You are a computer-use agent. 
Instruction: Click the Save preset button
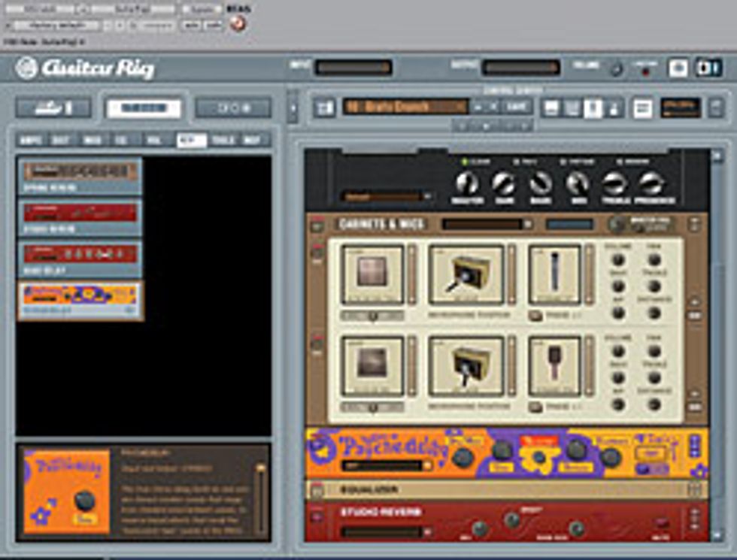[515, 107]
